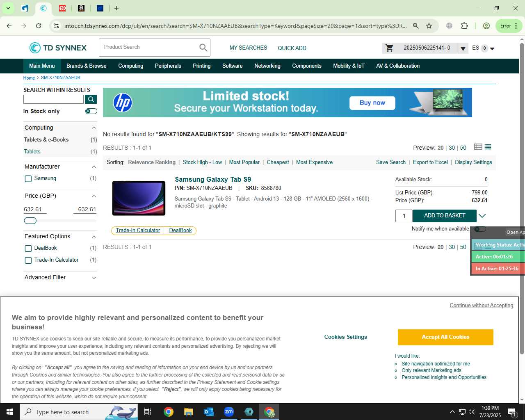Open AV & Collaboration menu

[398, 66]
